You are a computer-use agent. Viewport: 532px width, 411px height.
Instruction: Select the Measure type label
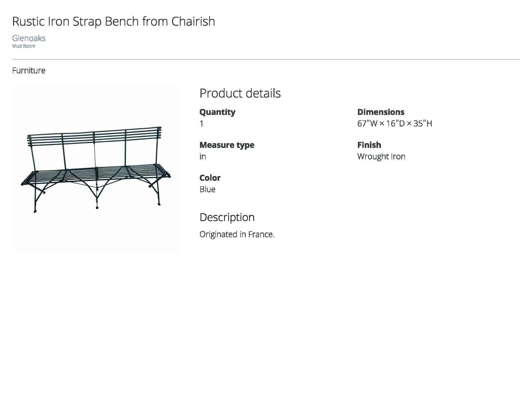pos(227,145)
